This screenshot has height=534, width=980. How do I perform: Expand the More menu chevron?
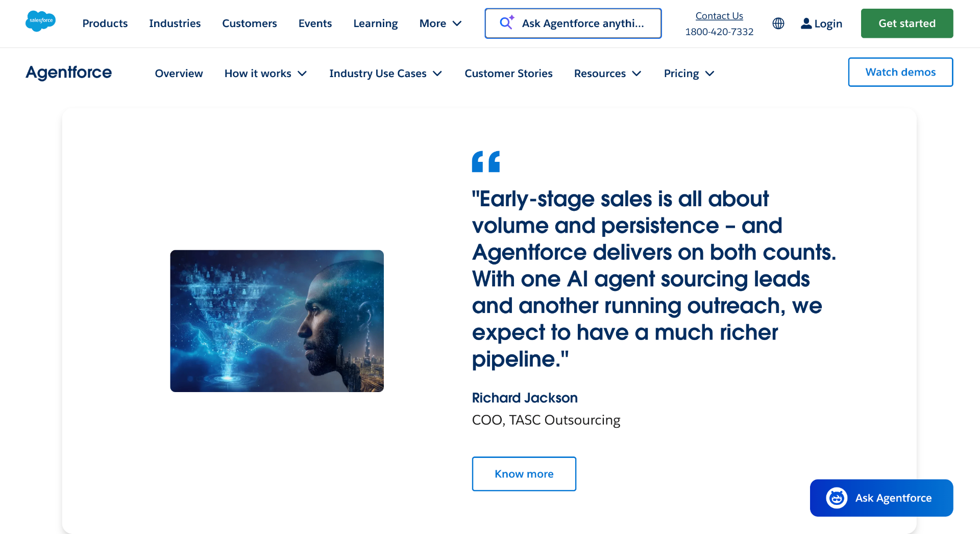457,23
